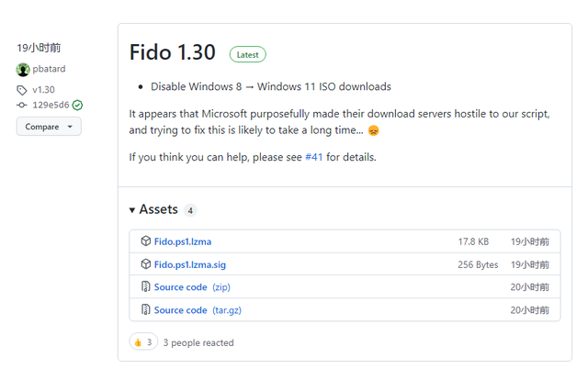The width and height of the screenshot is (588, 369).
Task: Click the Fido.ps1.lzma.sig package icon
Action: pyautogui.click(x=146, y=264)
